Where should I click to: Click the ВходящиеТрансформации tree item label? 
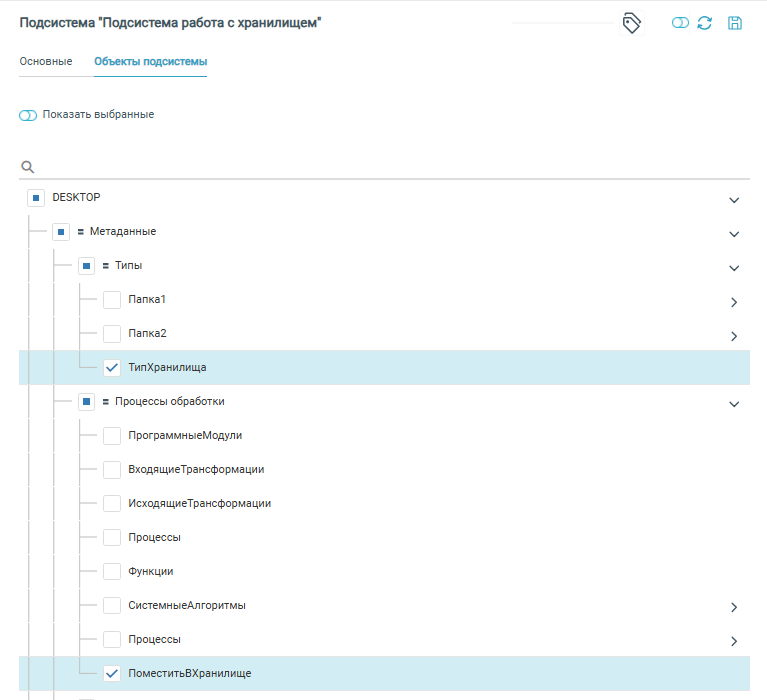196,470
